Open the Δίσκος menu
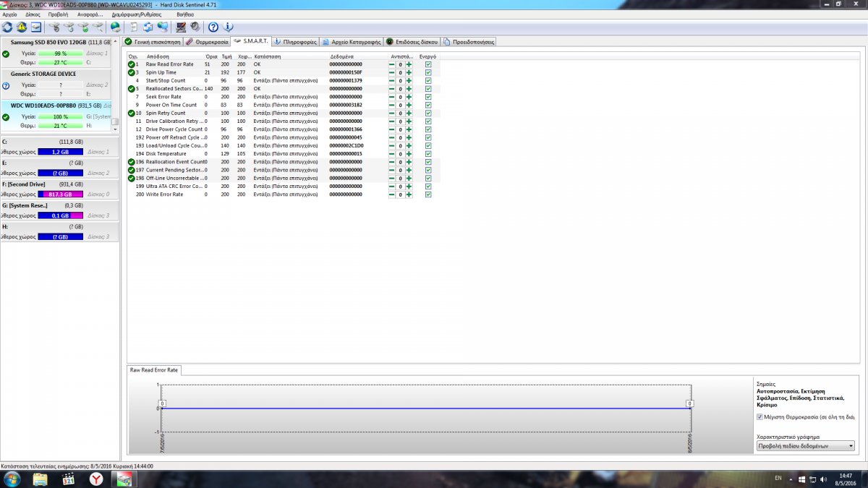 click(x=33, y=14)
